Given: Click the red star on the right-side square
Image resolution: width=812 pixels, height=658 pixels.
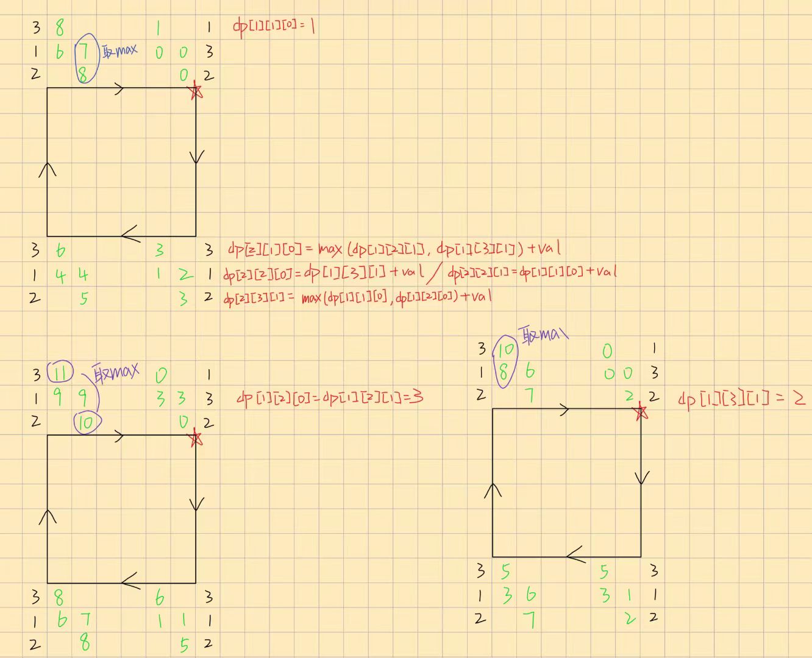Looking at the screenshot, I should (641, 412).
